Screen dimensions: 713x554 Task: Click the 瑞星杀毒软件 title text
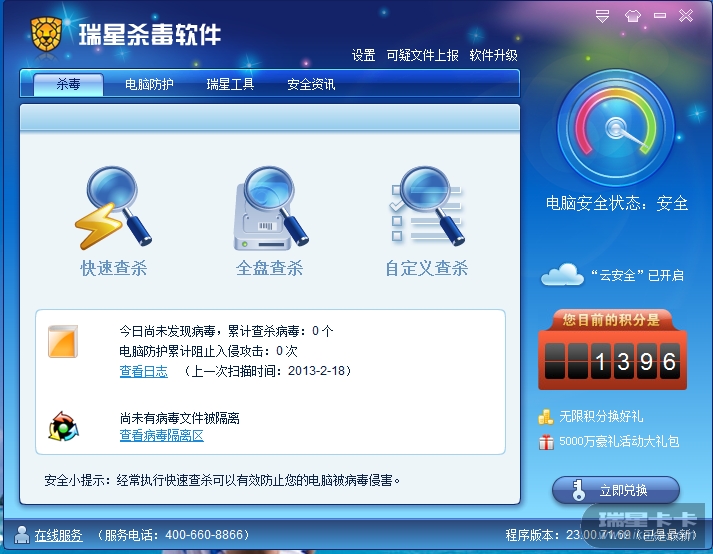click(x=150, y=35)
